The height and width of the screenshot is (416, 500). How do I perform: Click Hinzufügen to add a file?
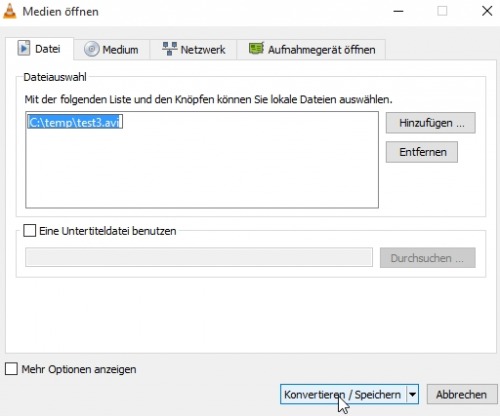[x=431, y=123]
